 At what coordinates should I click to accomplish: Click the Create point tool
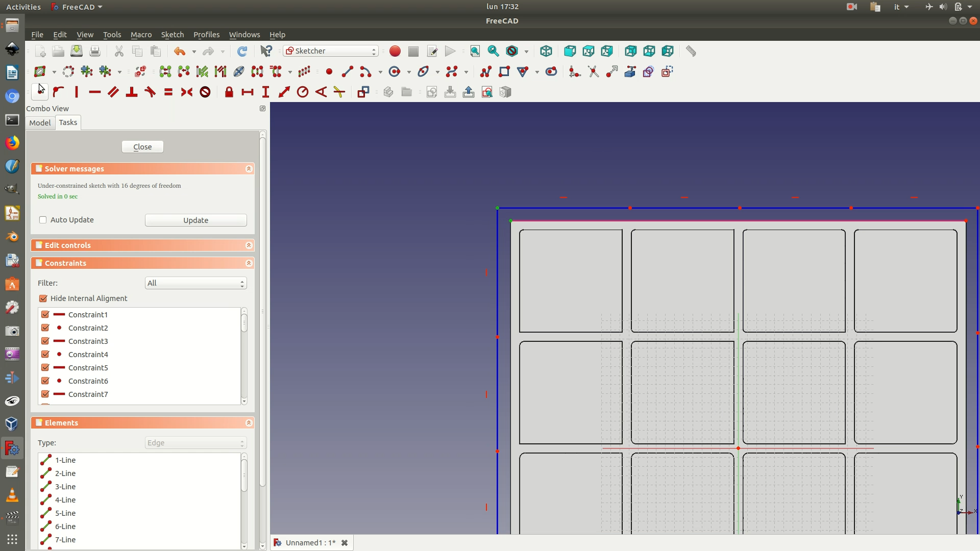pyautogui.click(x=329, y=71)
